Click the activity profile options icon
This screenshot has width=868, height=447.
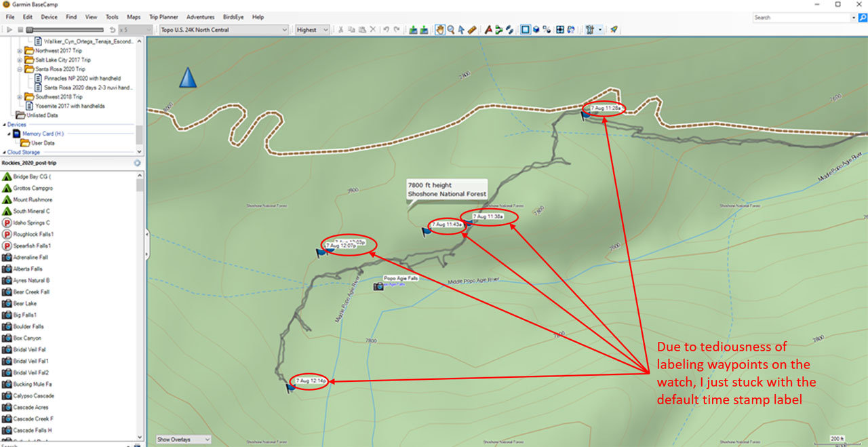(590, 30)
